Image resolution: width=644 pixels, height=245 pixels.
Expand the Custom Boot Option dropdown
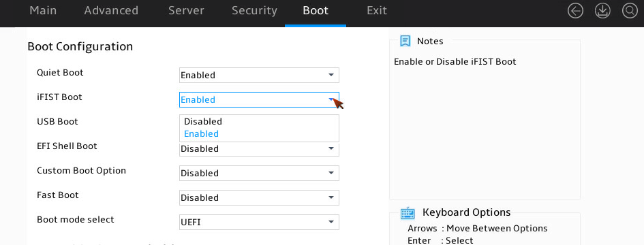(259, 173)
